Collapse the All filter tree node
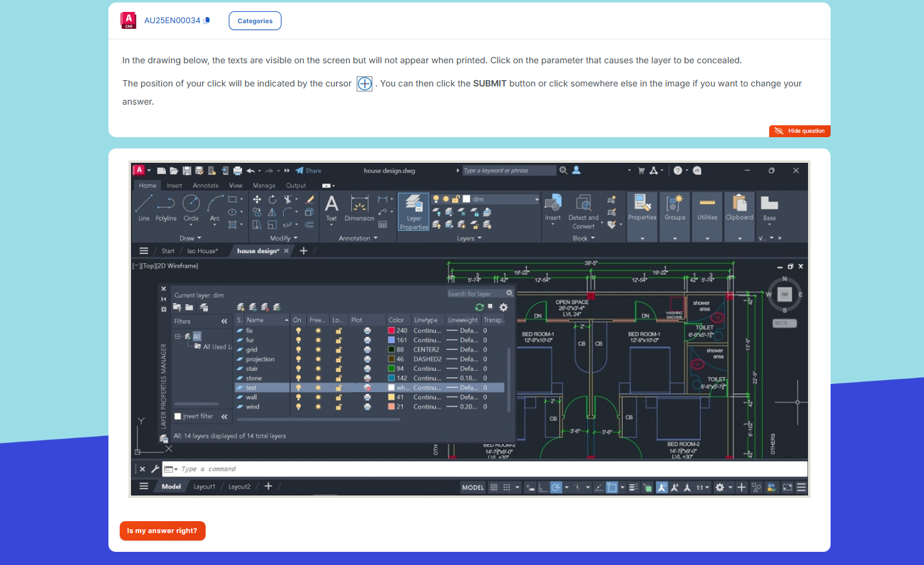Image resolution: width=924 pixels, height=565 pixels. pyautogui.click(x=178, y=336)
